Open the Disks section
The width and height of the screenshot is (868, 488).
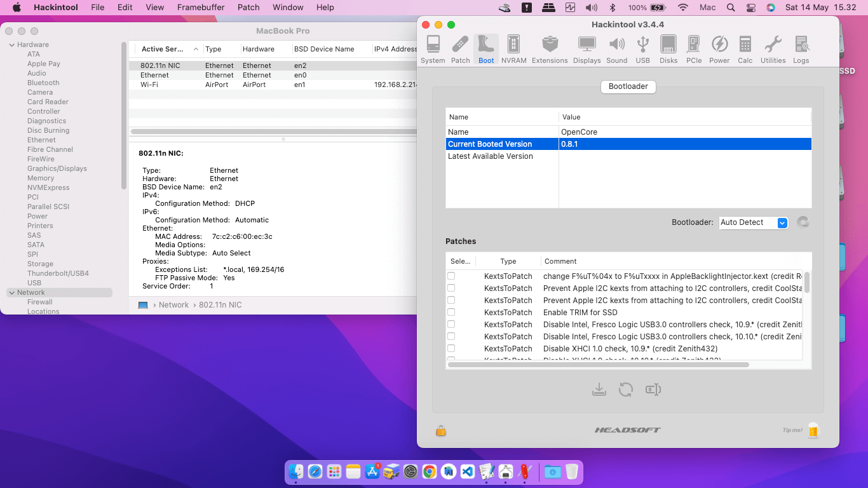coord(668,50)
